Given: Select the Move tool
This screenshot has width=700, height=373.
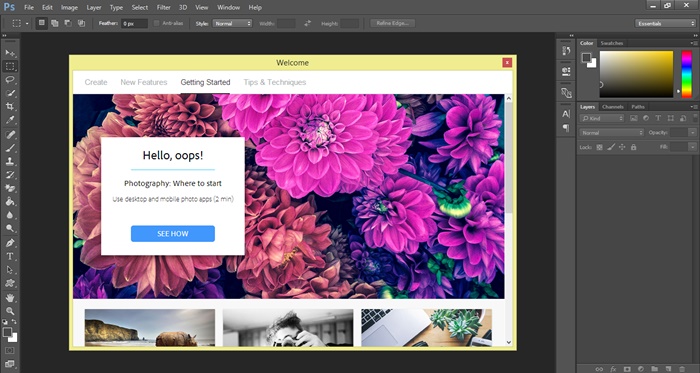Looking at the screenshot, I should [x=10, y=53].
